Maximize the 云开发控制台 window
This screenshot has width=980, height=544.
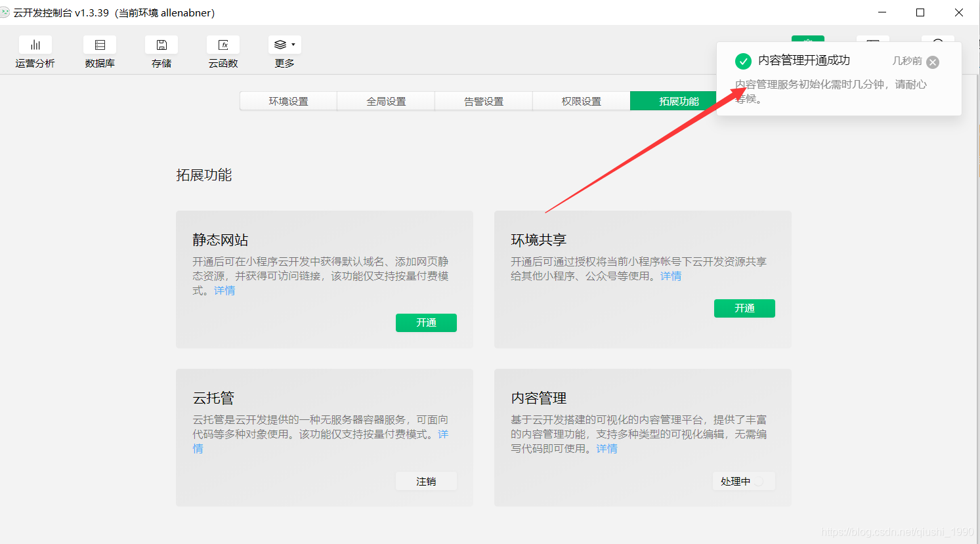(920, 12)
